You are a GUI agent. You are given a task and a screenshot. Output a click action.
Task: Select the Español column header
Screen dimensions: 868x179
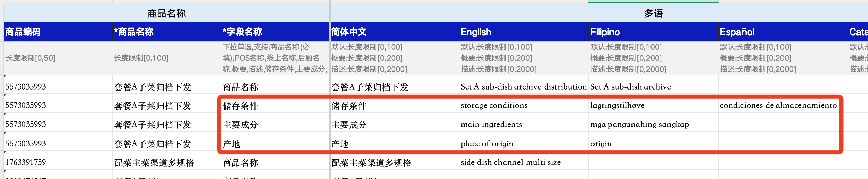783,32
